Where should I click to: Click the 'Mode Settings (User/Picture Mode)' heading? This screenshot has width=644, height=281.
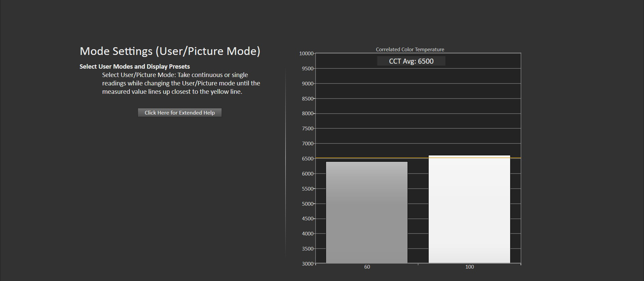[x=170, y=51]
